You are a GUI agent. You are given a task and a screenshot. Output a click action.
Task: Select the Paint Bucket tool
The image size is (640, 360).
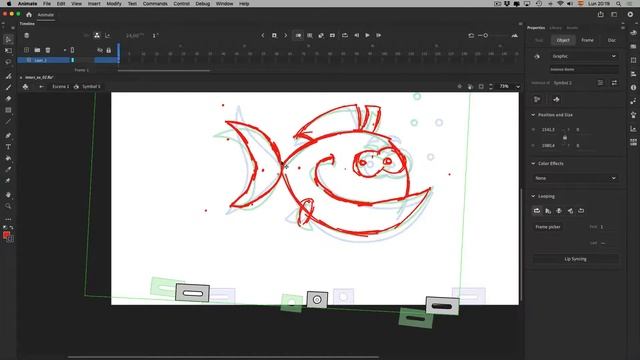(8, 158)
